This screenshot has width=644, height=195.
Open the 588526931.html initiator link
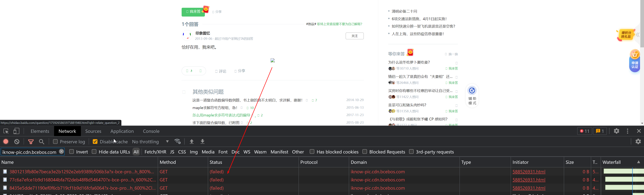coord(529,171)
